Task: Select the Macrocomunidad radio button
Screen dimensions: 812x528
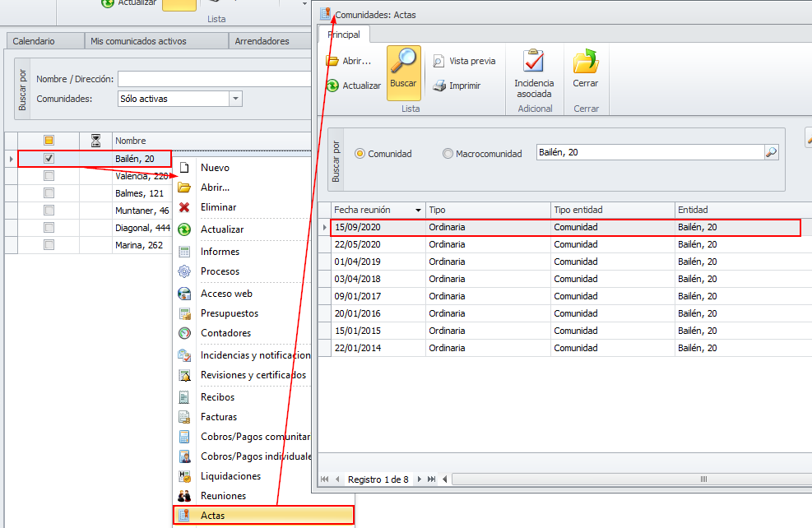Action: [x=448, y=154]
